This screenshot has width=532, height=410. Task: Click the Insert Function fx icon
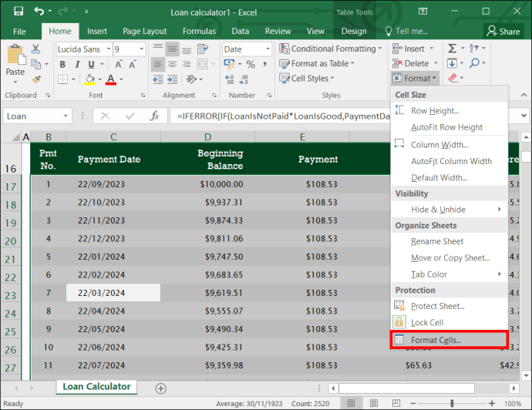(x=154, y=116)
